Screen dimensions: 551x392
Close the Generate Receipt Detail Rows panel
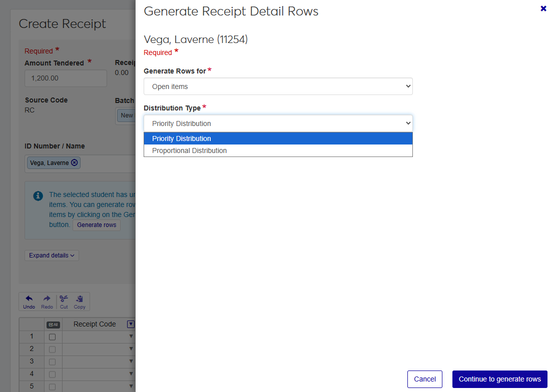click(x=543, y=8)
